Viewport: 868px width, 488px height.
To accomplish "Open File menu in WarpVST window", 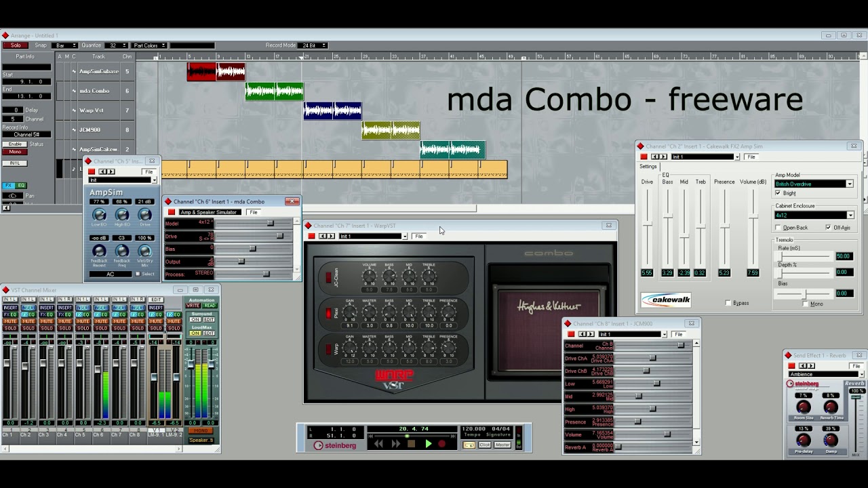I will point(419,236).
